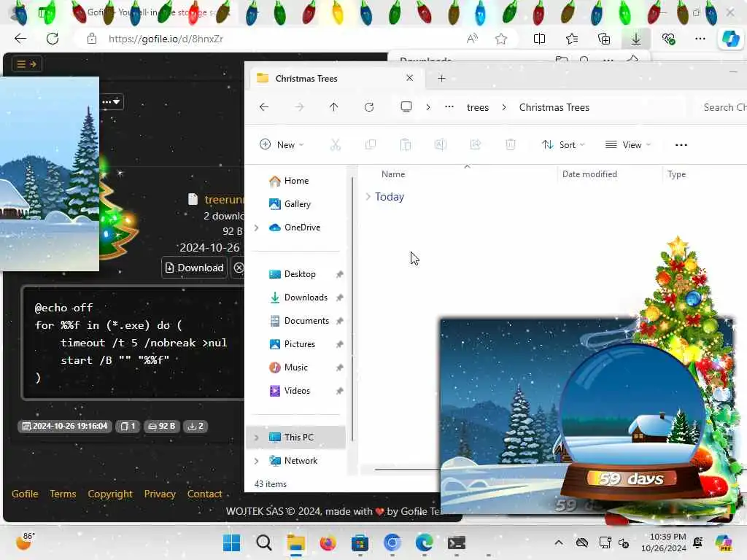Expand the Network node

[x=256, y=461]
